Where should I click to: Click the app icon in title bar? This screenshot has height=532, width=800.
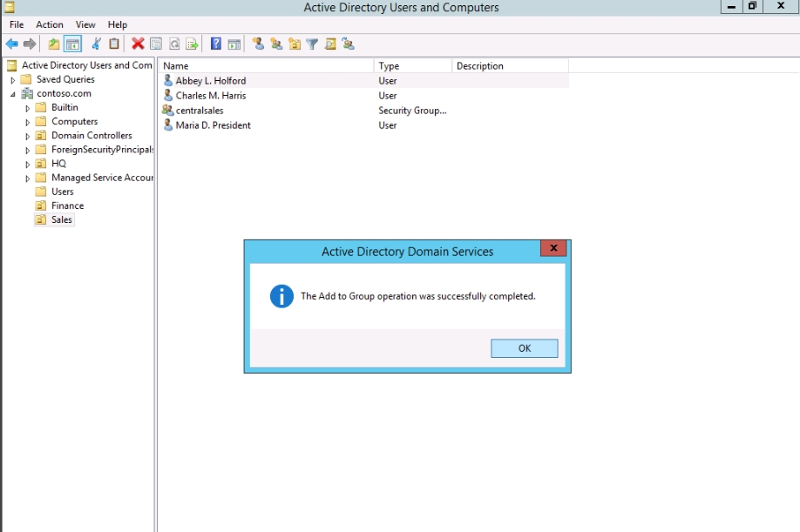click(x=9, y=7)
